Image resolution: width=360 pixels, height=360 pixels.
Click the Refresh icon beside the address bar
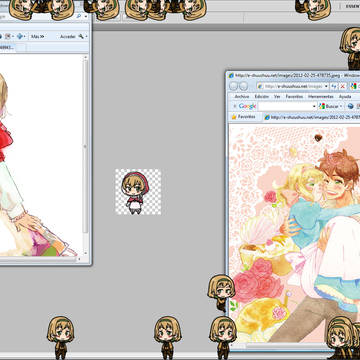[x=334, y=86]
